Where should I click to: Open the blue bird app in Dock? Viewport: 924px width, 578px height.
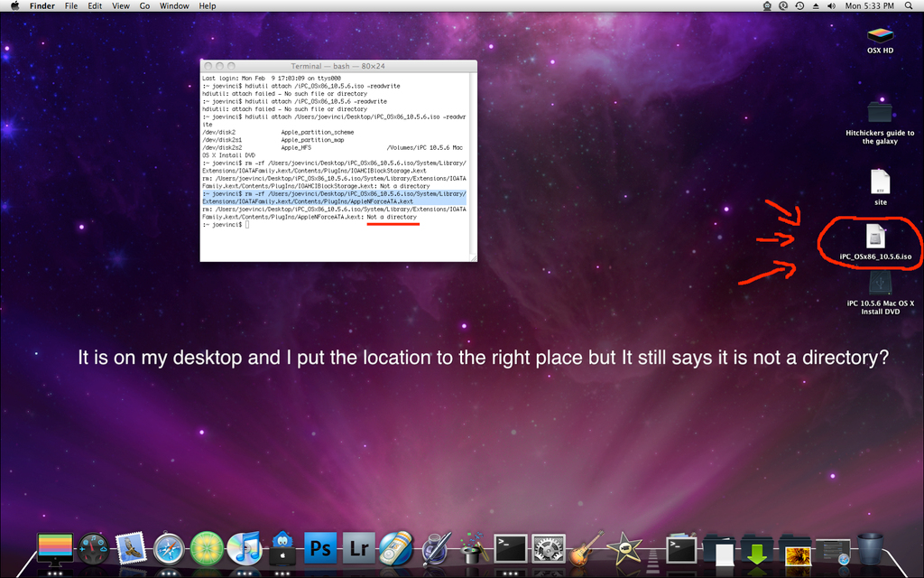282,547
